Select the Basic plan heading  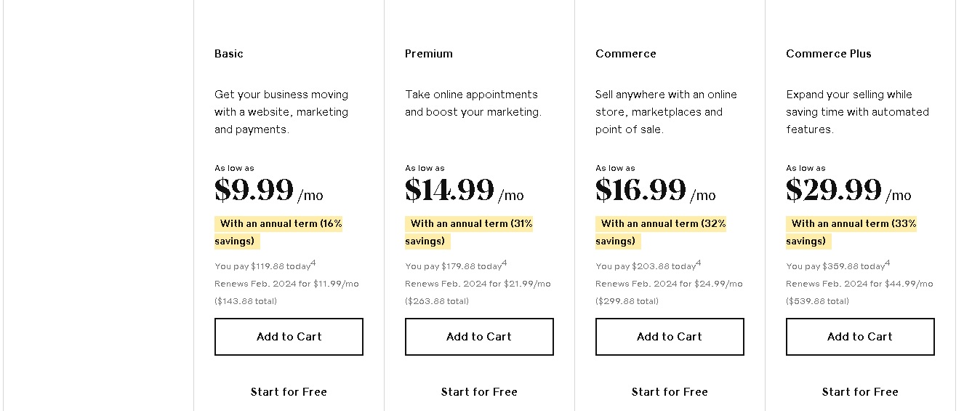tap(229, 54)
